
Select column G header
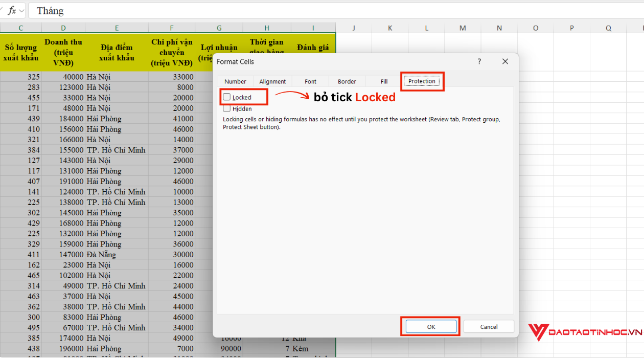coord(219,28)
